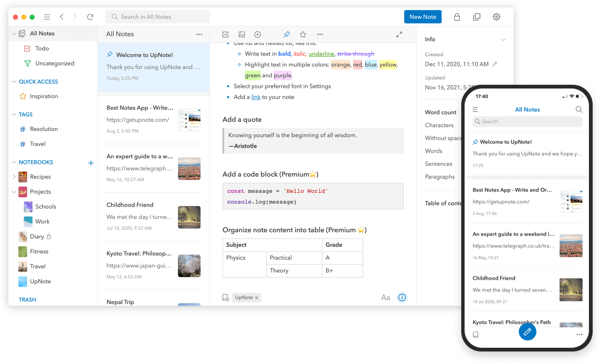Click the lock icon in top bar

point(457,17)
